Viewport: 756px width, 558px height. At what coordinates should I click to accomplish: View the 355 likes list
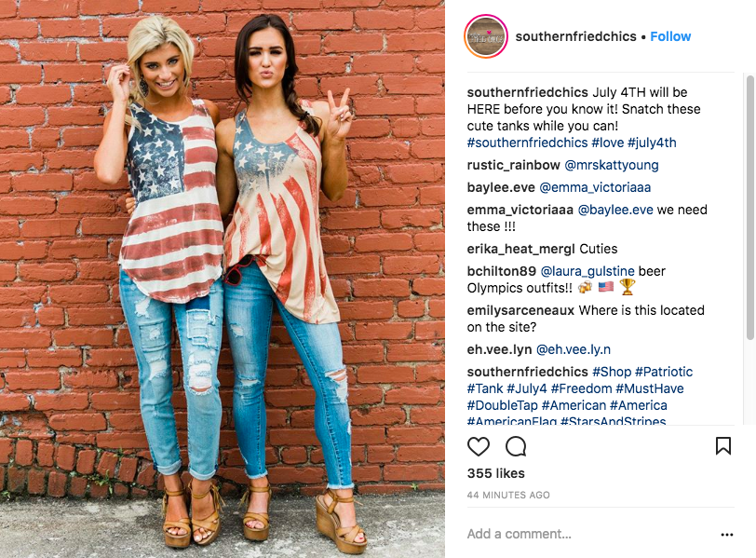click(495, 473)
